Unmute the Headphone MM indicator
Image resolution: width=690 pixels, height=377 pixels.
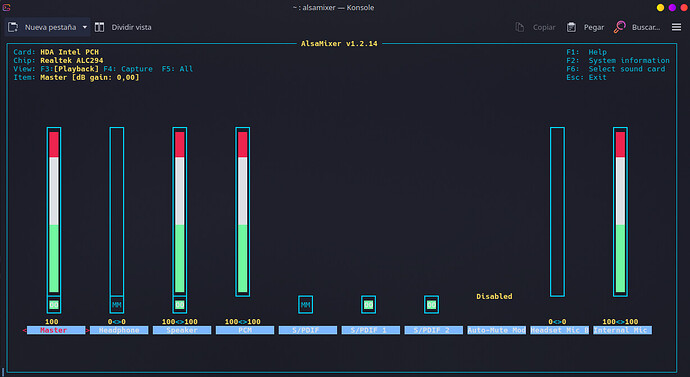(117, 304)
